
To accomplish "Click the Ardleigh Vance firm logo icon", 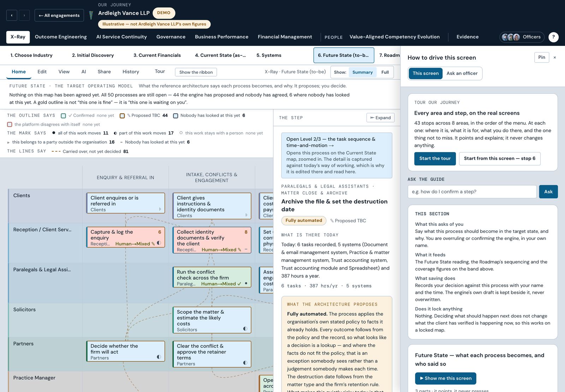I will [91, 15].
